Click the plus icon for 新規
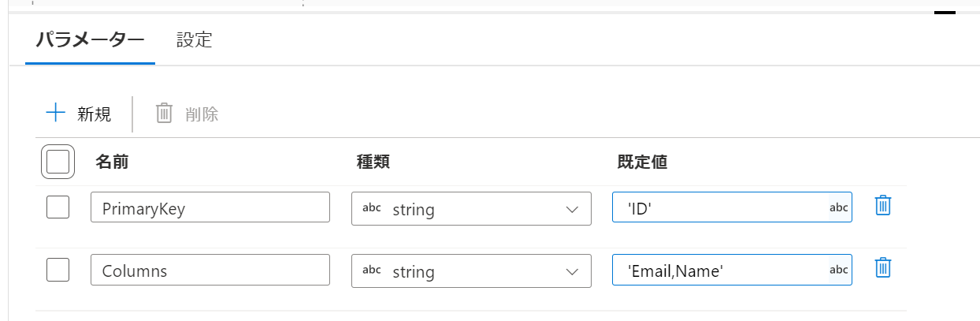 [x=55, y=114]
